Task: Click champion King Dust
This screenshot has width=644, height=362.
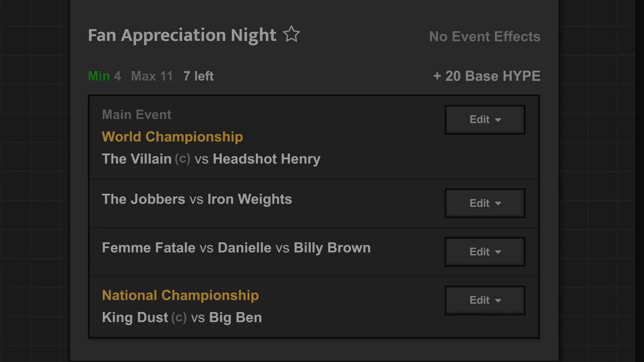Action: (135, 317)
